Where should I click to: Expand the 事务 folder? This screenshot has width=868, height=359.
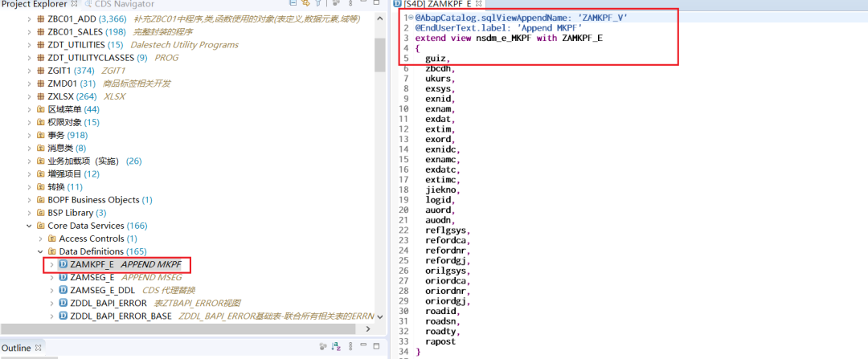[x=30, y=135]
